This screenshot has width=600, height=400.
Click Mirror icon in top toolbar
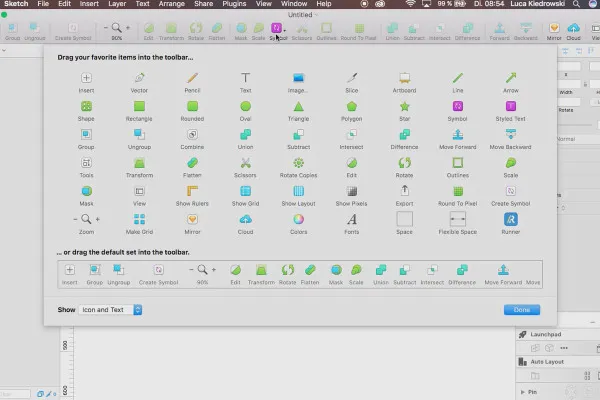tap(554, 28)
